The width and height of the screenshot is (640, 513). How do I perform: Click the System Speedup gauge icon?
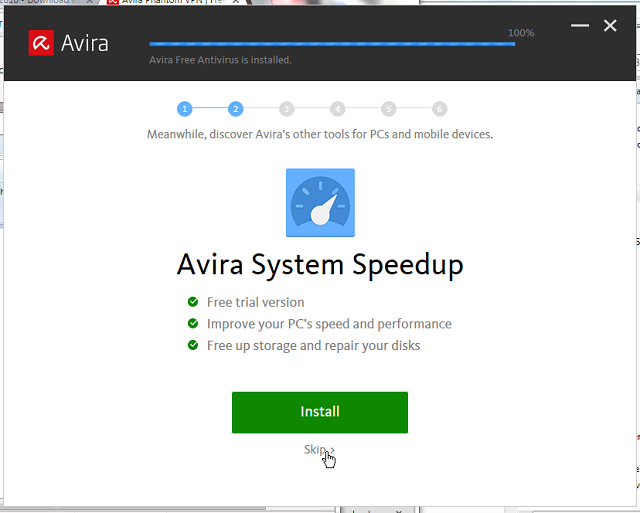coord(320,202)
